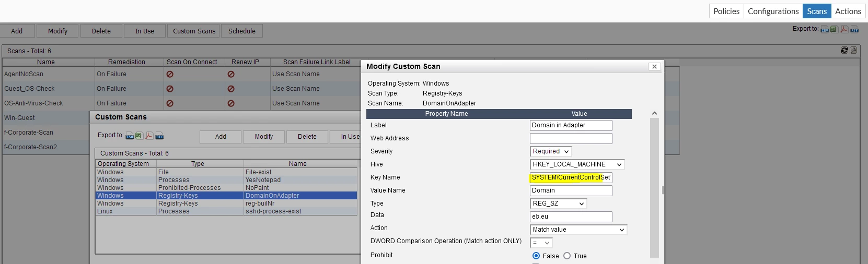The height and width of the screenshot is (264, 868).
Task: Export Custom Scans to CSV
Action: click(130, 136)
